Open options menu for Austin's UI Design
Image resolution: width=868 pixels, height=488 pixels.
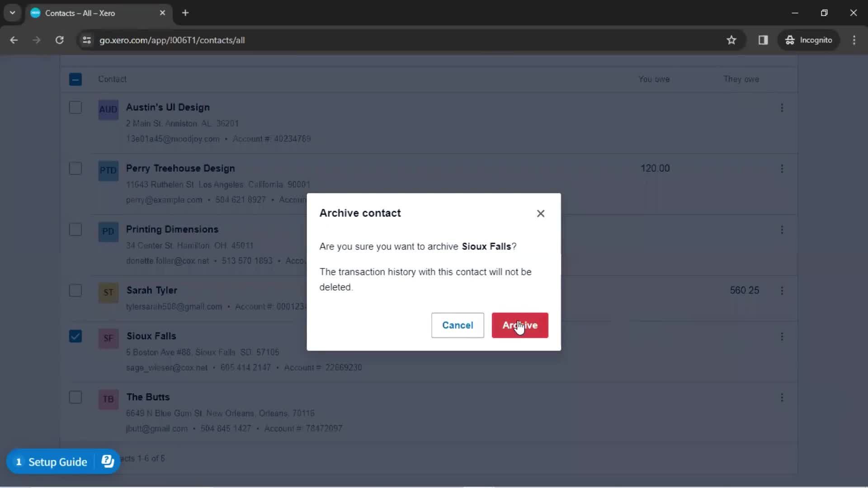782,108
